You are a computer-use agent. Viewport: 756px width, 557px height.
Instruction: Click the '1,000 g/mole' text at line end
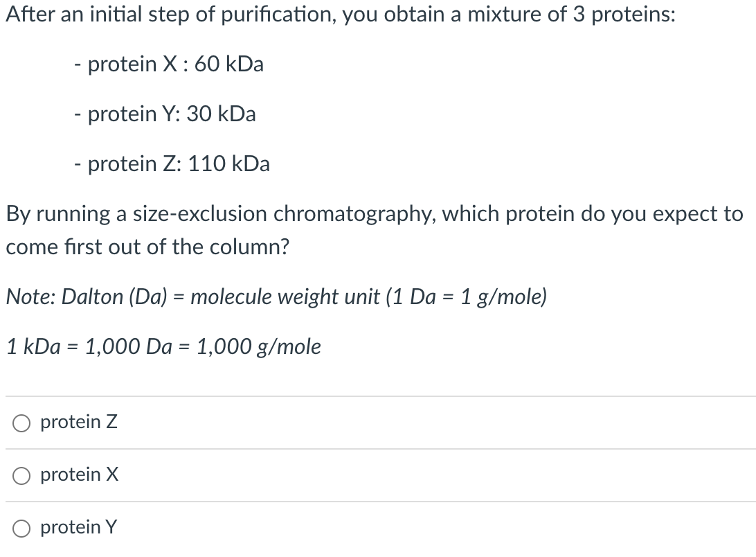259,346
